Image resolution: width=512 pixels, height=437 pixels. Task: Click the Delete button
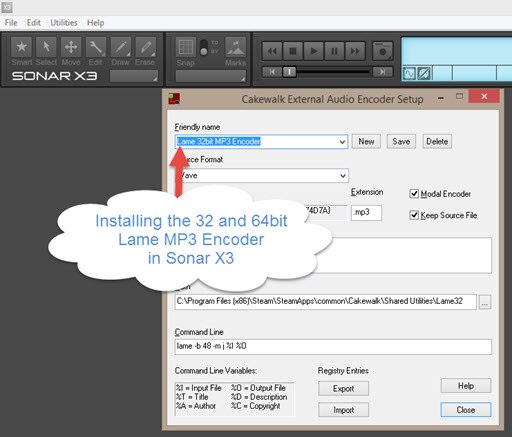[437, 141]
